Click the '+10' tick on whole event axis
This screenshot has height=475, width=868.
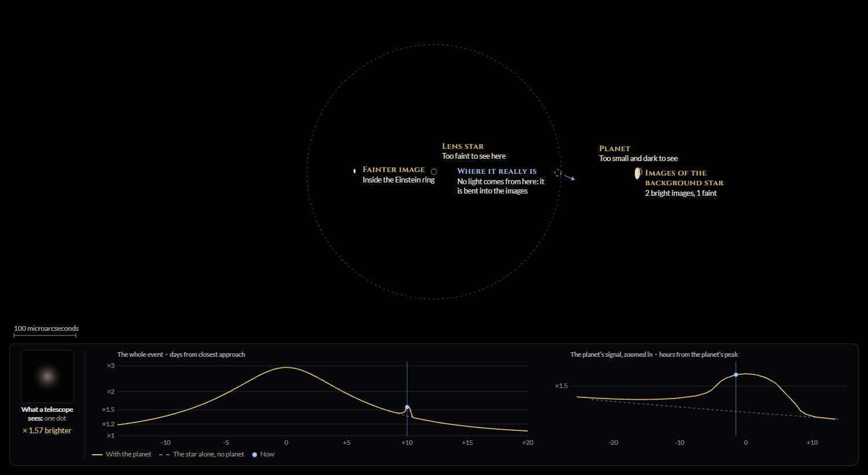pyautogui.click(x=407, y=443)
